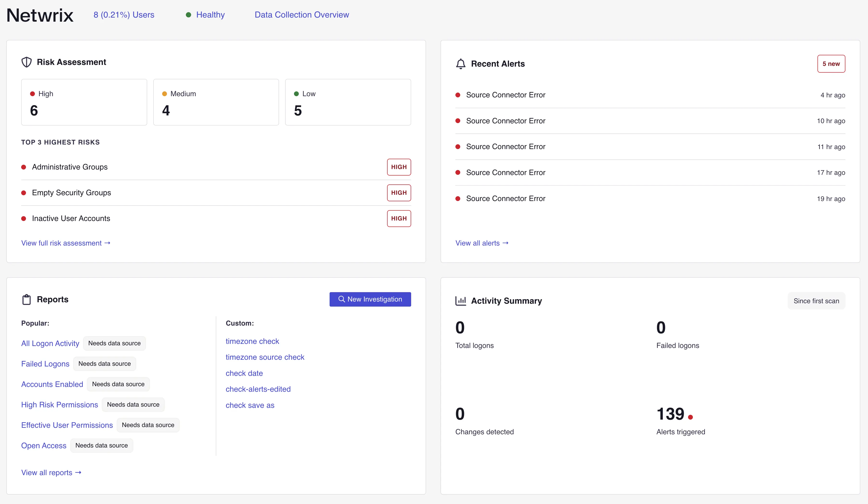Click Needs data source tag for Accounts Enabled
Viewport: 868px width, 504px height.
click(x=118, y=384)
